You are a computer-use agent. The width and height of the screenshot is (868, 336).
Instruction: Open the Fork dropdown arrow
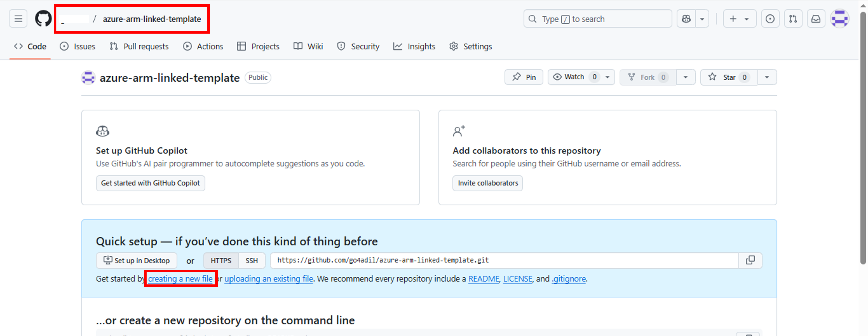click(686, 77)
